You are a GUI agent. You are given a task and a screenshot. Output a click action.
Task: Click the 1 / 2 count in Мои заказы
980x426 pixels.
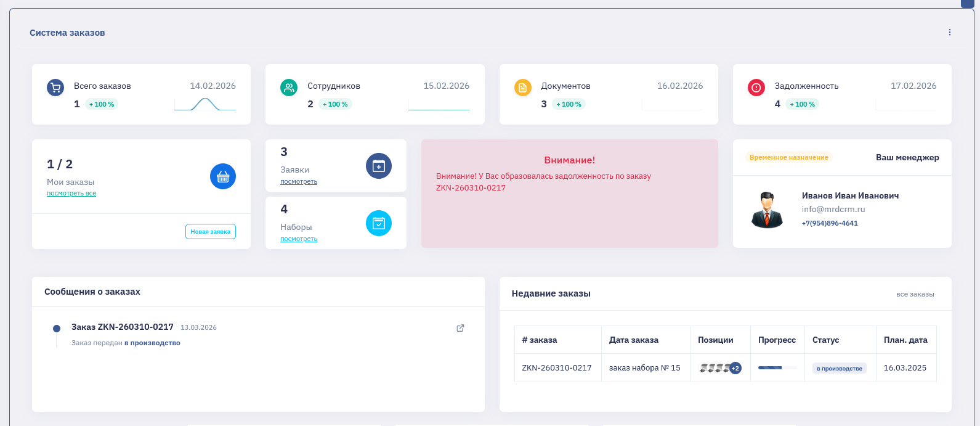tap(60, 164)
